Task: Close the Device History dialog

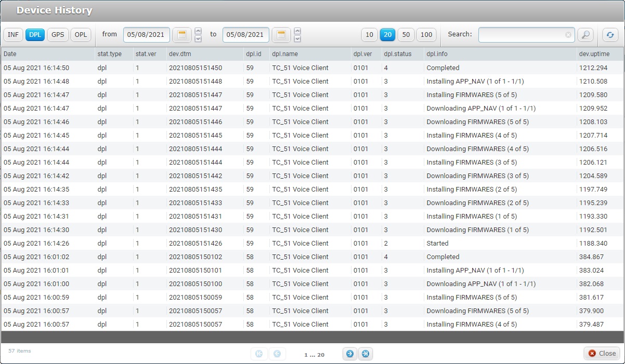Action: (601, 353)
